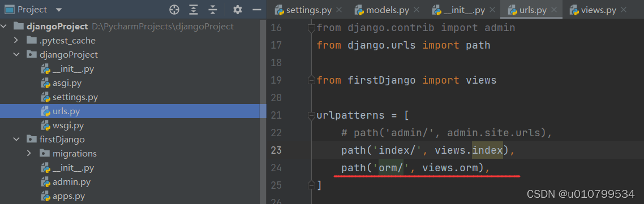Screen dimensions: 644x204
Task: Click the Select Opened File locate icon
Action: (x=174, y=10)
